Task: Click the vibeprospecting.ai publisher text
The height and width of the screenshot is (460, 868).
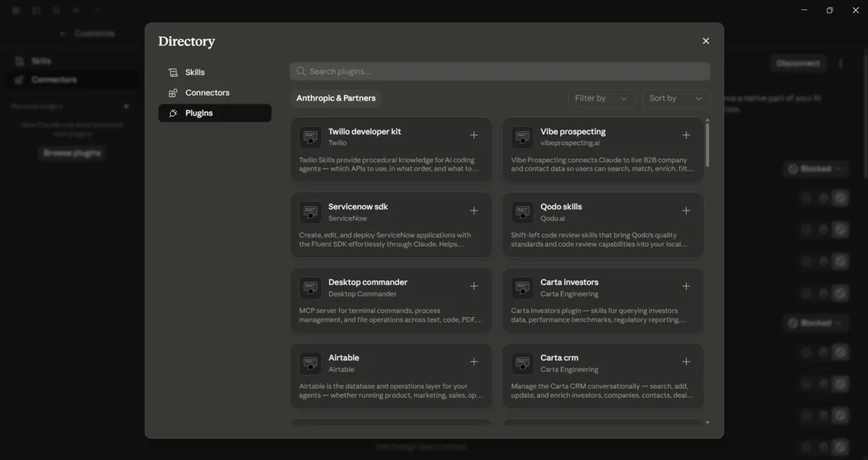Action: 570,143
